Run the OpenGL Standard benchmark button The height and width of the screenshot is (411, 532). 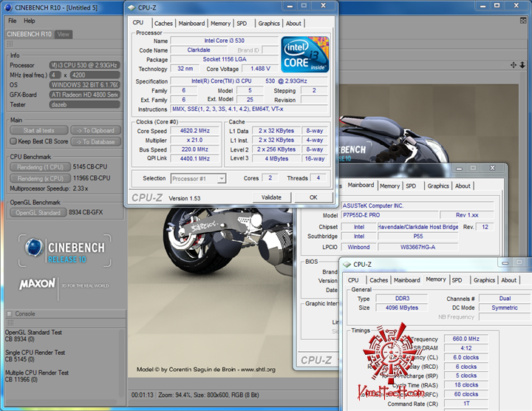coord(38,212)
